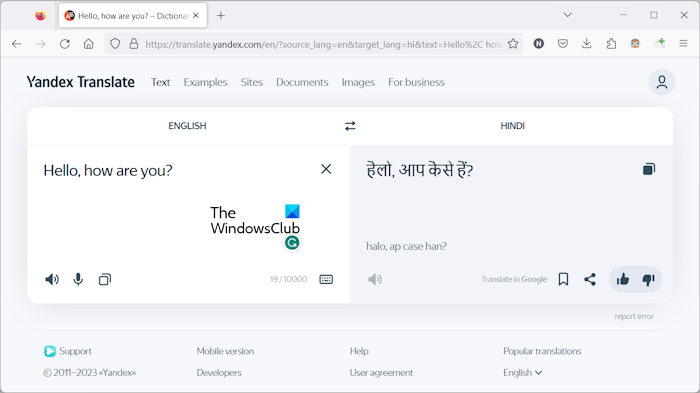Swap English and Hindi languages

coord(350,126)
